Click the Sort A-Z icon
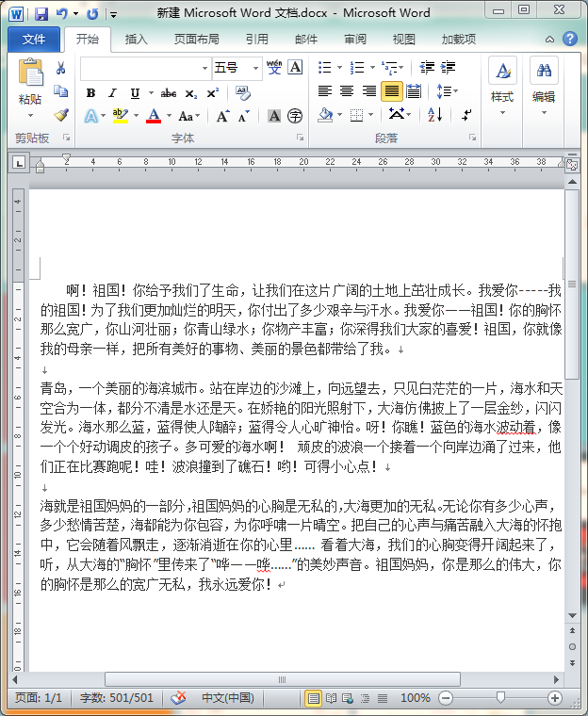 [x=435, y=115]
